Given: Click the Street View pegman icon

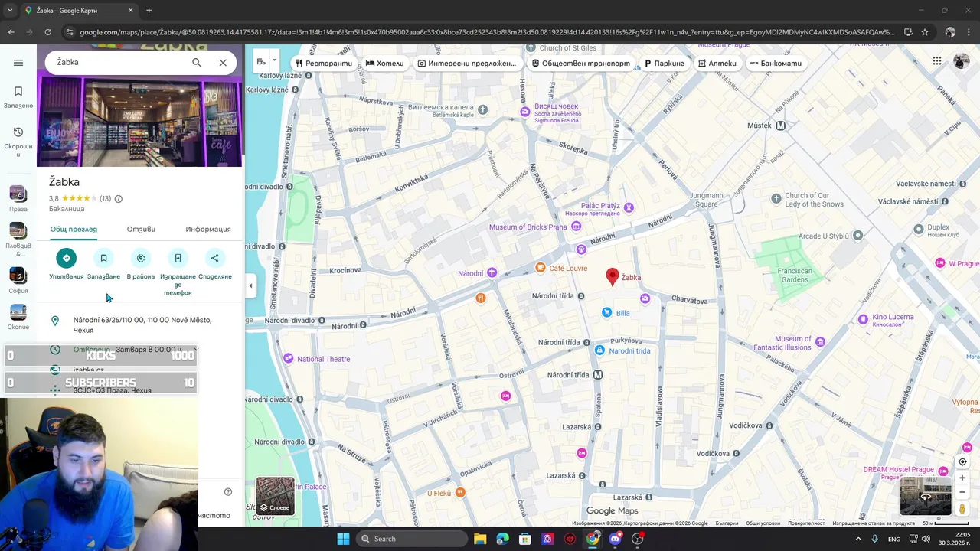Looking at the screenshot, I should click(x=962, y=509).
